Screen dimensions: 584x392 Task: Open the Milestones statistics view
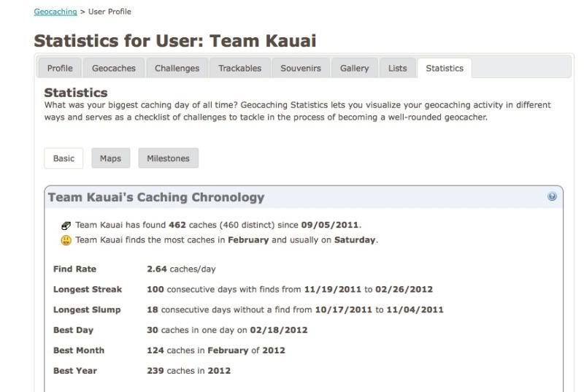[168, 158]
